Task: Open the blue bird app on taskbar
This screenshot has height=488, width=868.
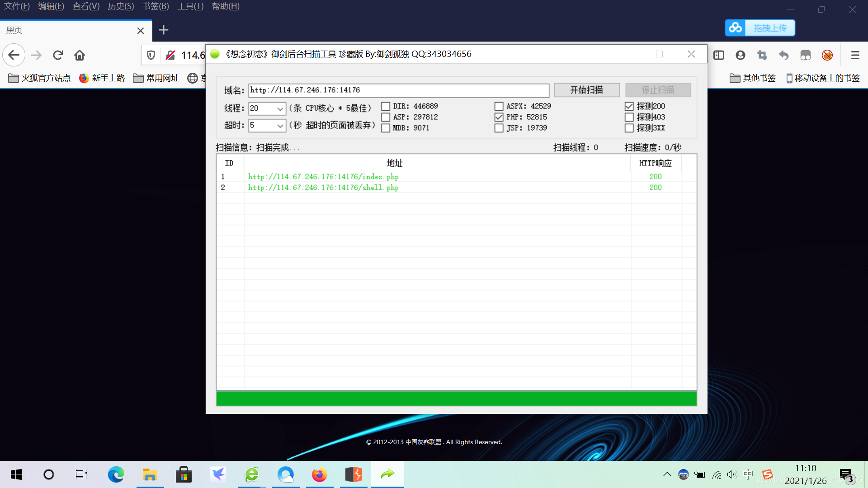Action: click(217, 474)
